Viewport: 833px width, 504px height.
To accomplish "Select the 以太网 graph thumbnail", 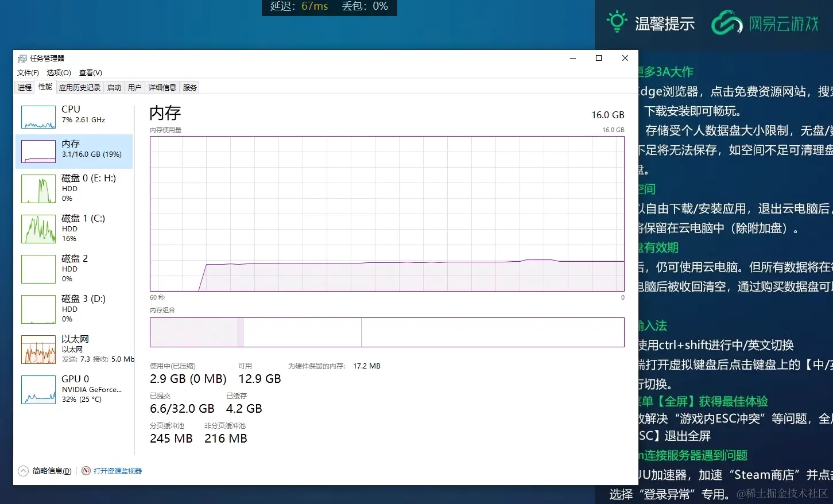I will pos(38,350).
